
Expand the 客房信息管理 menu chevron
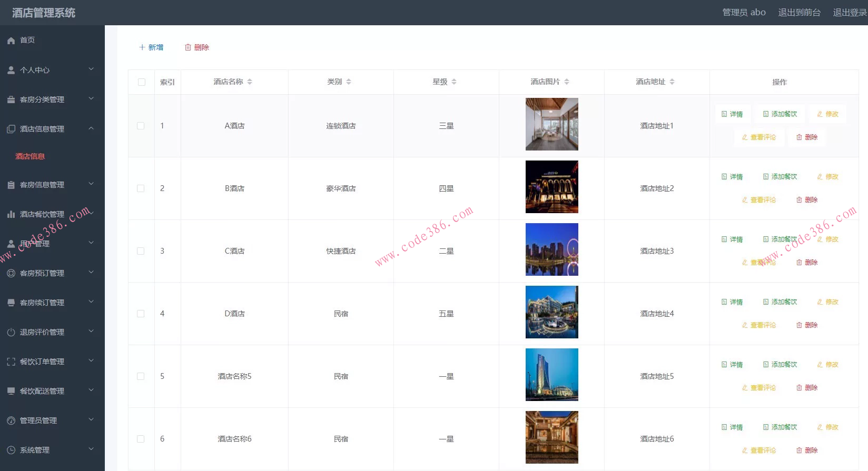[91, 184]
